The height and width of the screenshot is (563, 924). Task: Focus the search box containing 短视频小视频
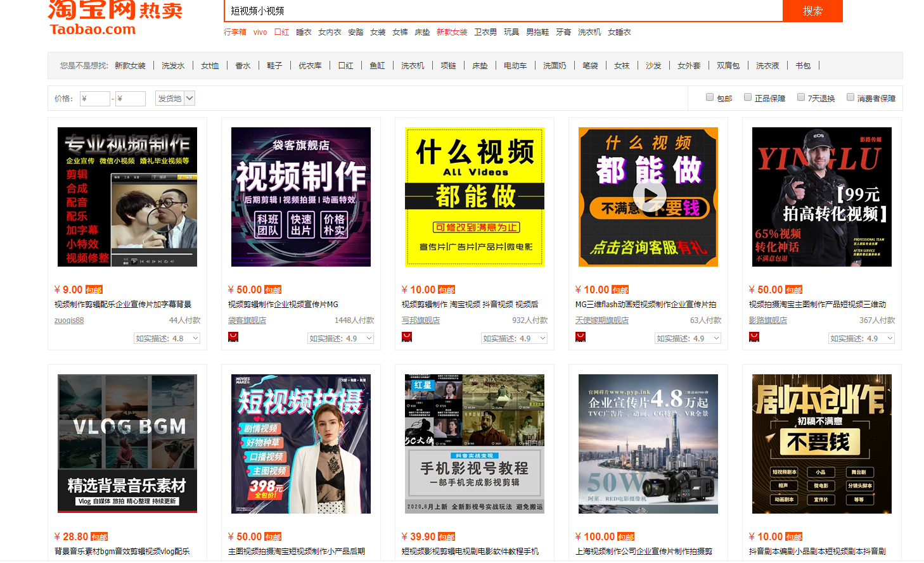(x=504, y=11)
